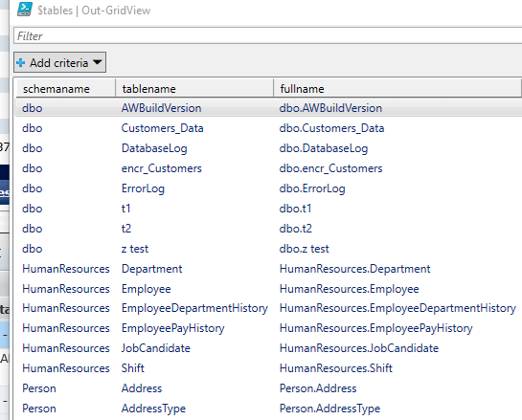The height and width of the screenshot is (420, 522).
Task: Select the DatabaseLog tablename cell
Action: point(154,148)
